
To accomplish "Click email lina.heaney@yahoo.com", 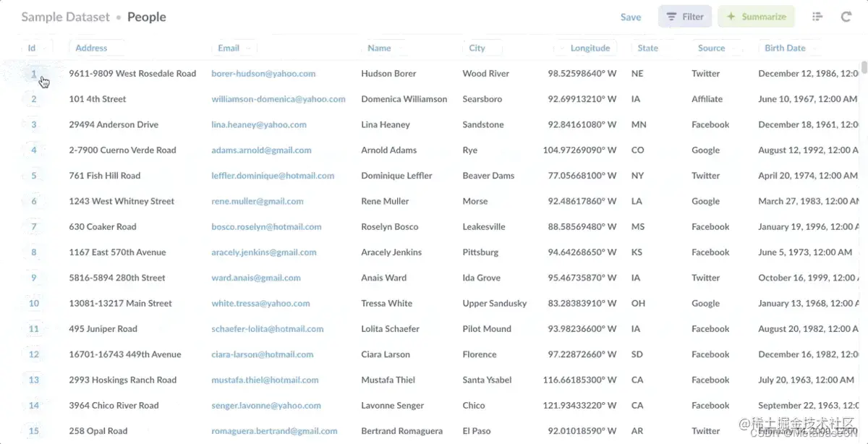I will click(259, 124).
